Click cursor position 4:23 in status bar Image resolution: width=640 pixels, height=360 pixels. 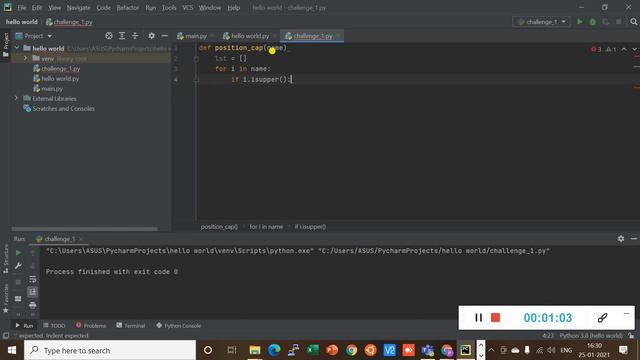click(x=548, y=336)
